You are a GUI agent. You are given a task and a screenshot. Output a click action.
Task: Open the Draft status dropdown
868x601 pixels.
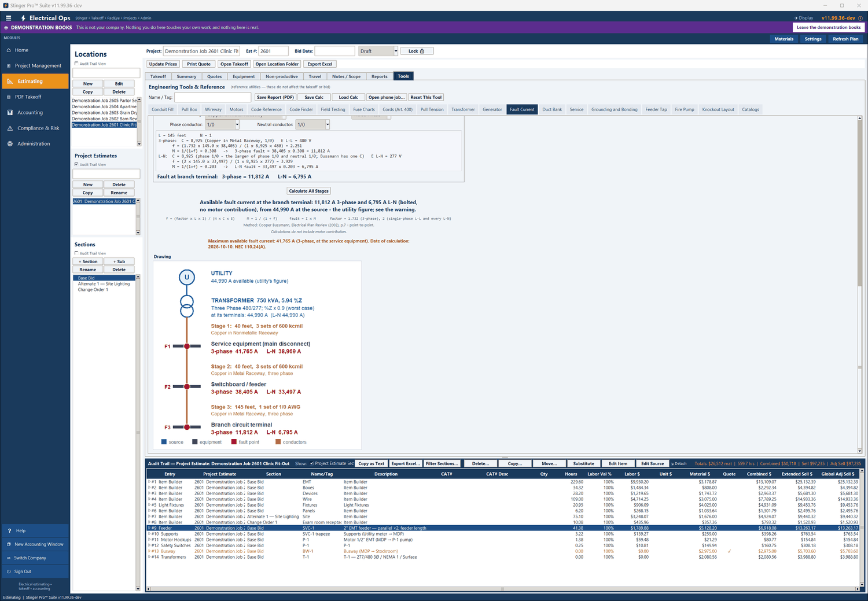click(x=396, y=51)
